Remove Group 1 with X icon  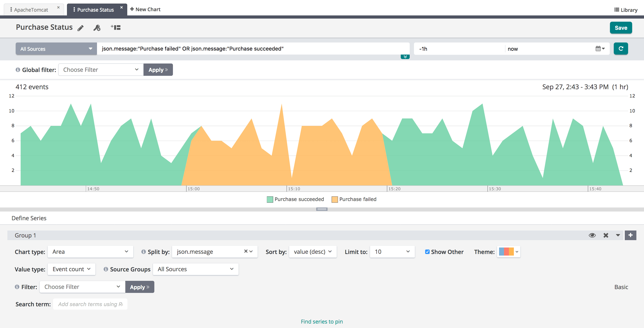coord(605,235)
